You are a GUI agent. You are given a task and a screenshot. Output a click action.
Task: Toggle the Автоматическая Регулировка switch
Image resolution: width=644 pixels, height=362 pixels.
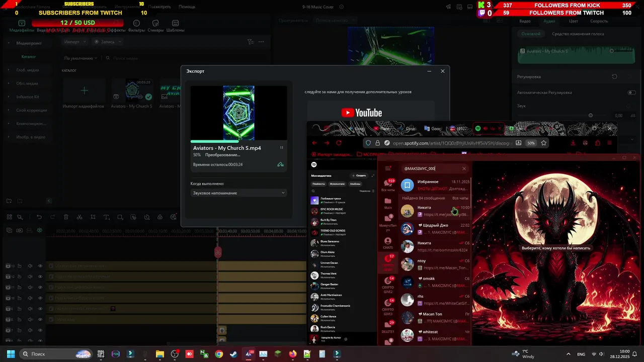631,93
